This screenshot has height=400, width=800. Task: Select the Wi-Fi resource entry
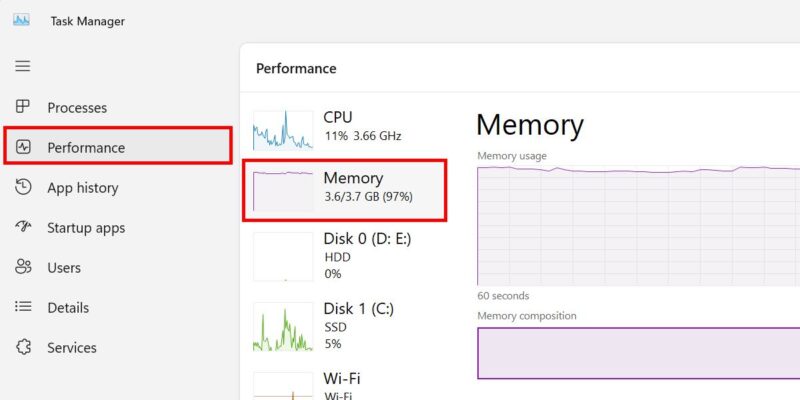point(344,386)
